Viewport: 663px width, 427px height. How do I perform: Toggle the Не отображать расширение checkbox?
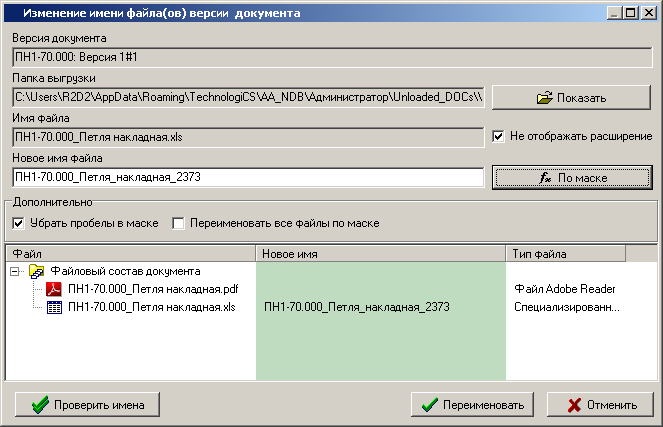coord(499,136)
